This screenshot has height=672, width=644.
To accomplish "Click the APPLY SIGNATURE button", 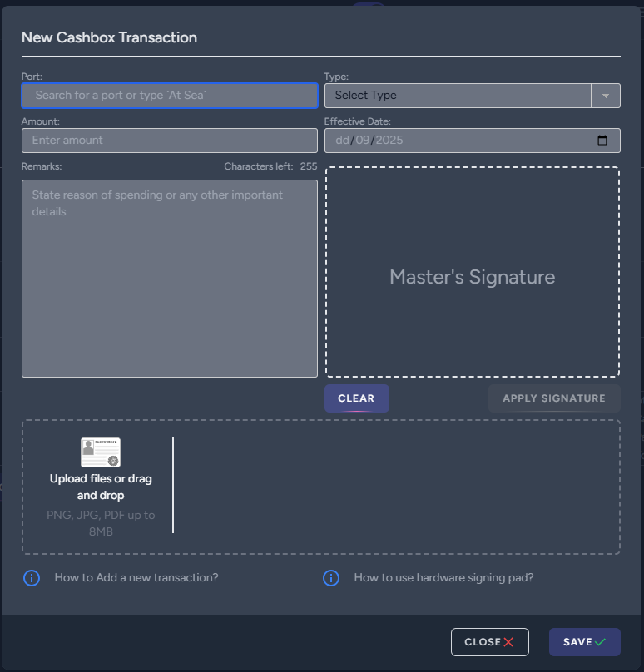I will pos(554,398).
